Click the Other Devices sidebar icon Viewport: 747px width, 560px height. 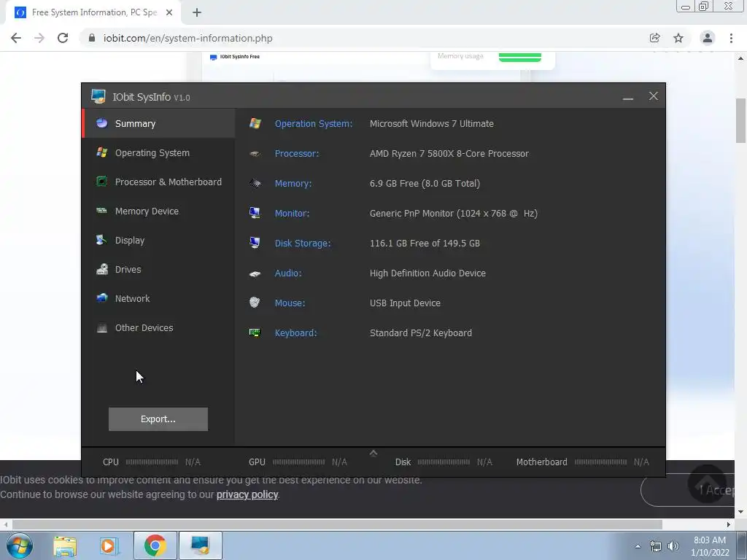pyautogui.click(x=102, y=327)
